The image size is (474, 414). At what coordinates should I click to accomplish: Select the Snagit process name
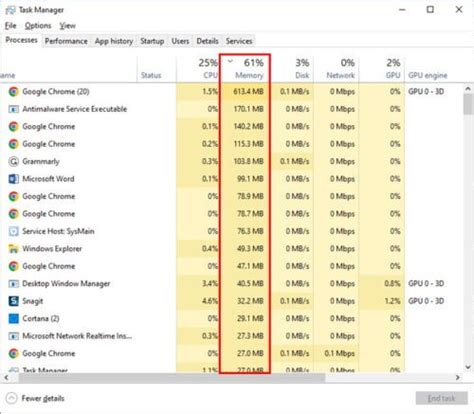[x=32, y=301]
